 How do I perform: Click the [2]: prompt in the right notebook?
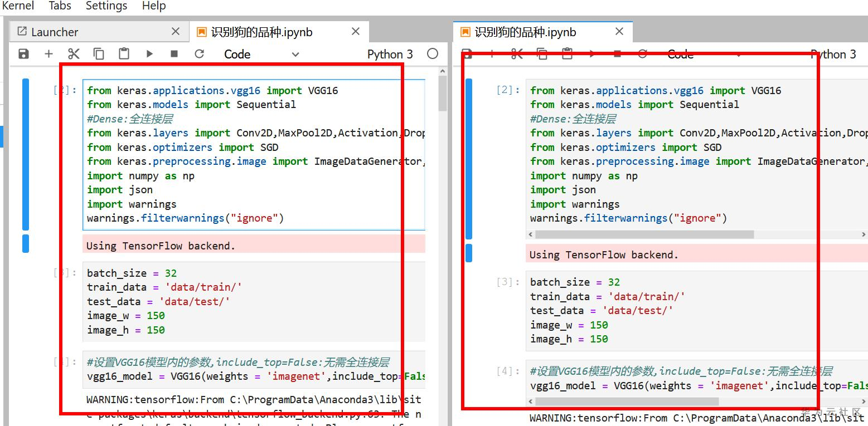pyautogui.click(x=508, y=90)
